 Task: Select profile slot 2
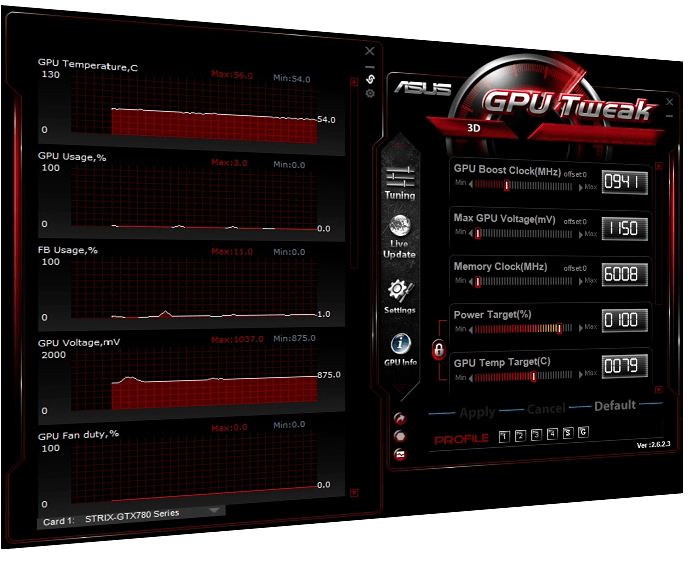tap(520, 436)
